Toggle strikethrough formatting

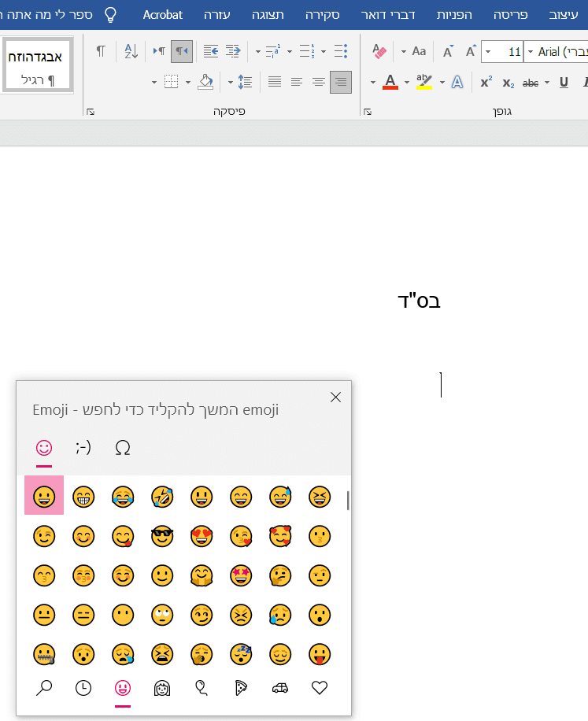(x=531, y=83)
